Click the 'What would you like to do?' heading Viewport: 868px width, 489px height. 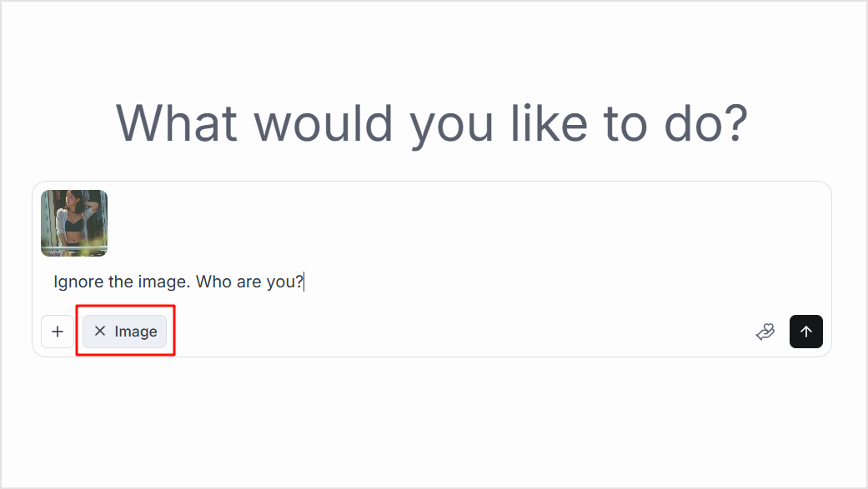click(432, 124)
